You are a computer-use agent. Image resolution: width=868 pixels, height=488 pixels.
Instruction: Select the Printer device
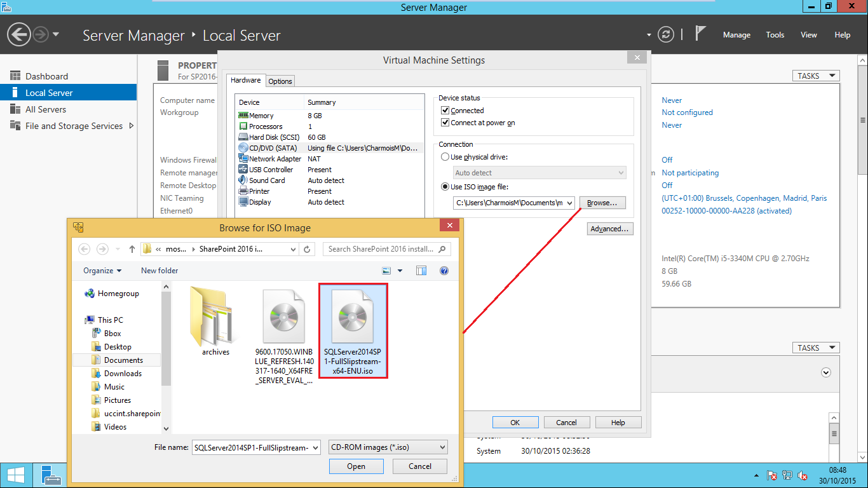click(x=329, y=191)
